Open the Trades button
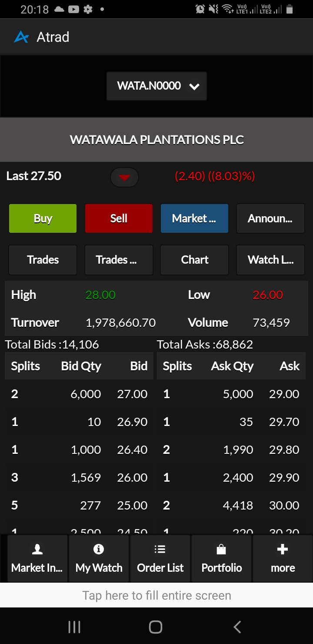The width and height of the screenshot is (313, 644). [x=43, y=260]
